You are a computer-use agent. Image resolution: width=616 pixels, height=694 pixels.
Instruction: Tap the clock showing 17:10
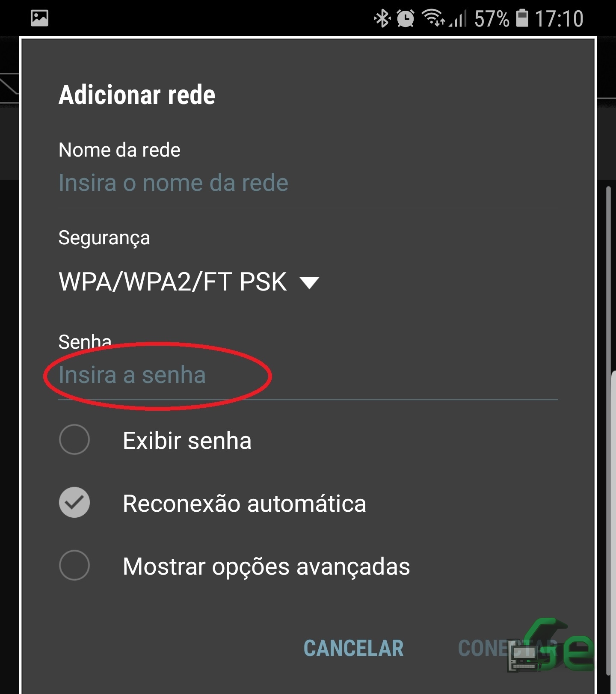point(559,19)
